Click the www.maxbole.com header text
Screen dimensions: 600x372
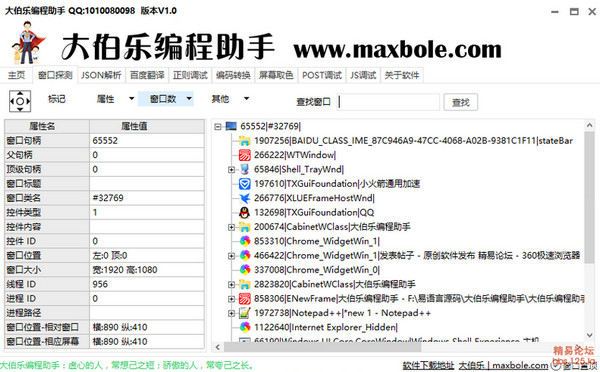tap(398, 49)
